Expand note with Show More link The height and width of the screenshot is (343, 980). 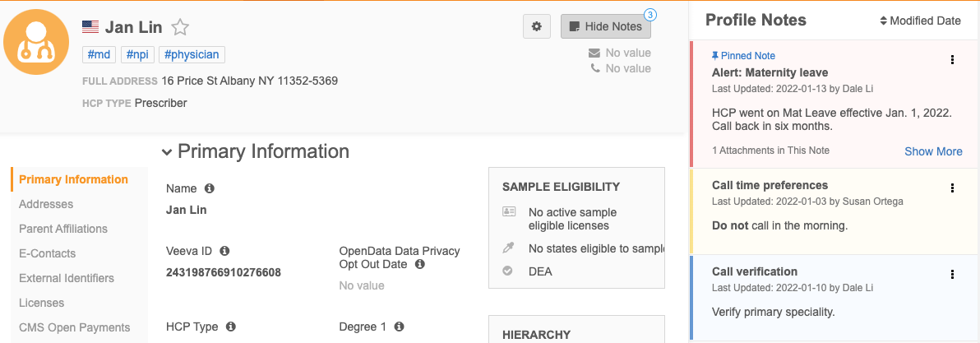tap(933, 151)
